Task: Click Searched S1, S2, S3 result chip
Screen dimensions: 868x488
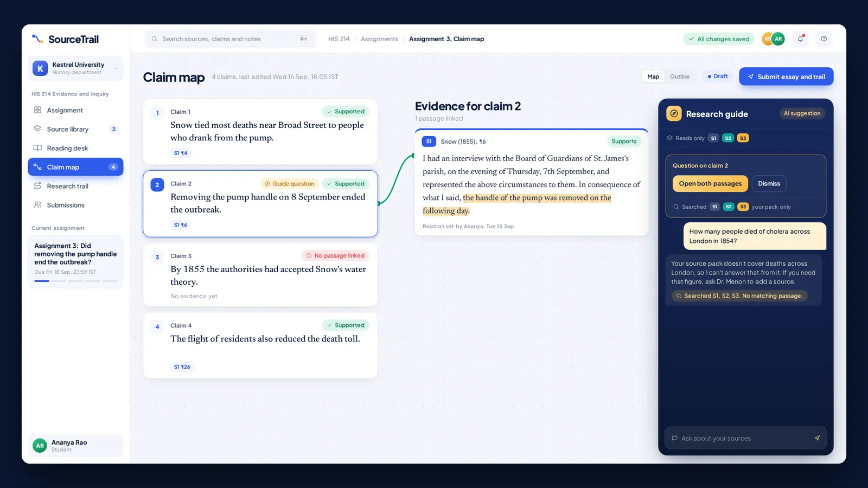Action: pyautogui.click(x=740, y=296)
